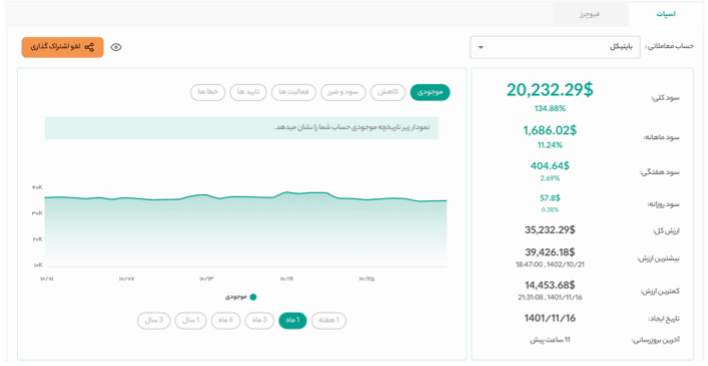The width and height of the screenshot is (708, 366).
Task: Click the chart description info banner
Action: coord(242,128)
